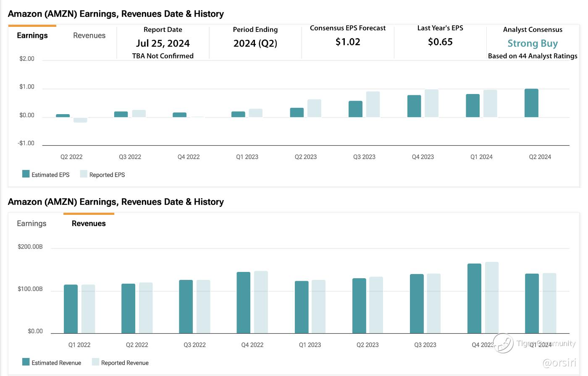This screenshot has width=588, height=376.
Task: Select the Q4 2023 reported EPS bar
Action: click(431, 103)
